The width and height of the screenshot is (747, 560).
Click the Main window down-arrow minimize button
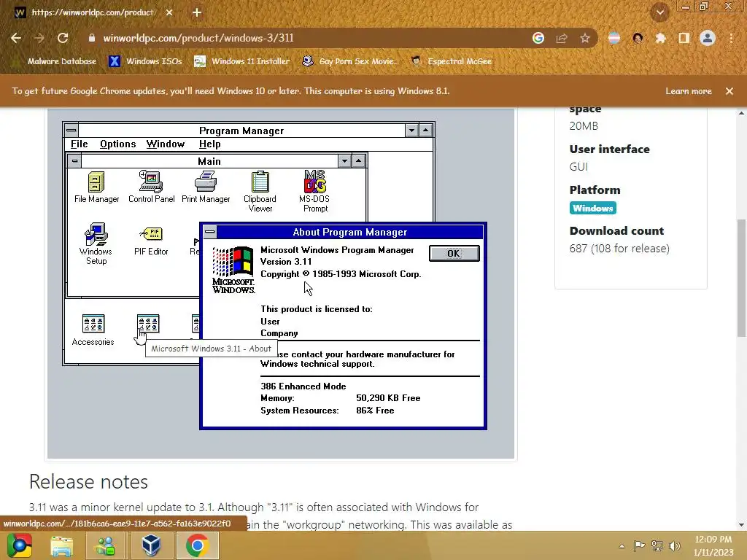tap(344, 161)
